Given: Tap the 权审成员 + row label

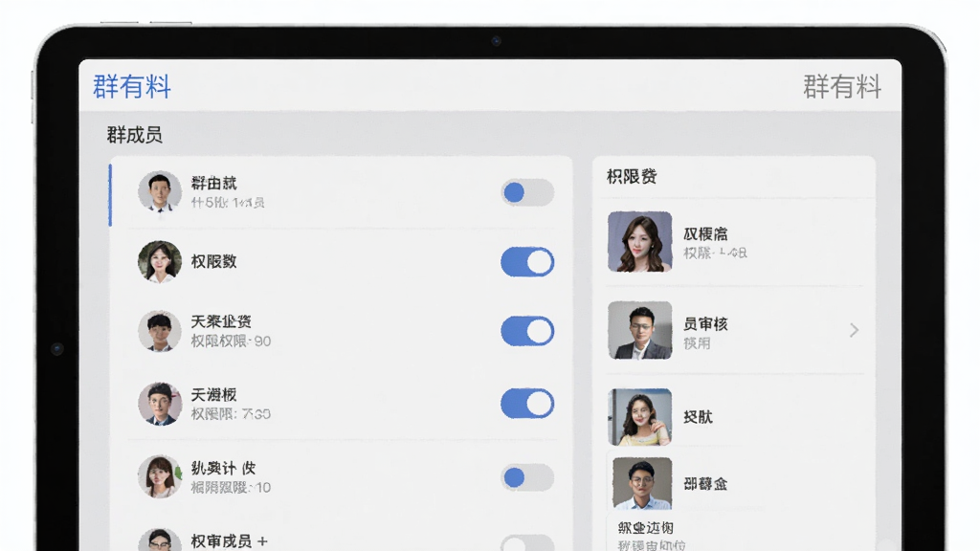Looking at the screenshot, I should tap(230, 541).
